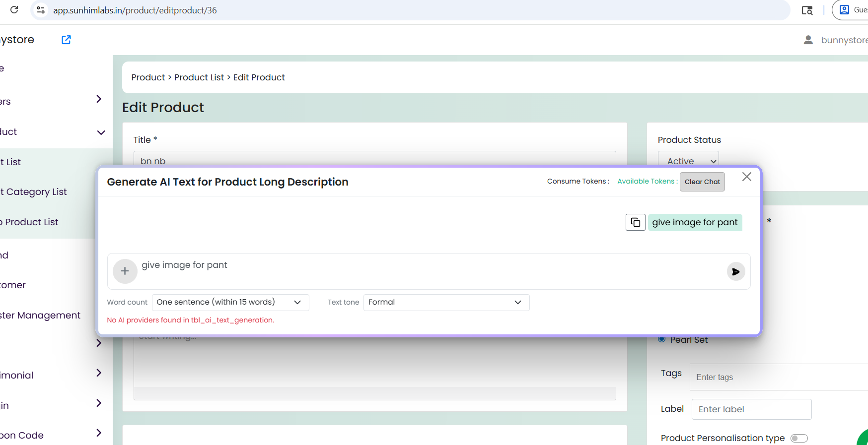Screen dimensions: 868x445
Task: Select the Pearl Set radio button
Action: (662, 339)
